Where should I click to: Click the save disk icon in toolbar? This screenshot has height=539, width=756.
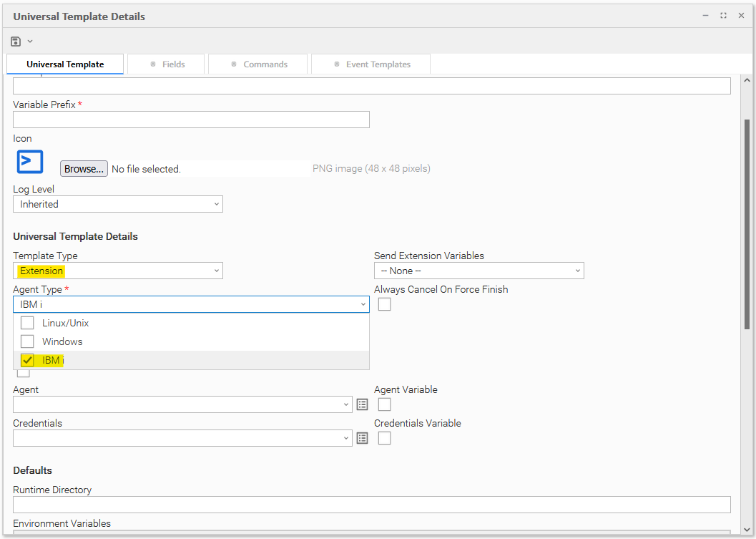(x=16, y=42)
